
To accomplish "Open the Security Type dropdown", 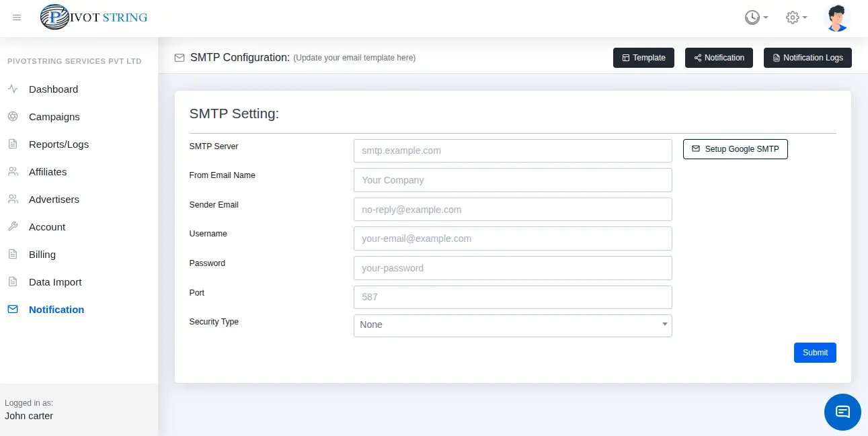I will (x=513, y=325).
